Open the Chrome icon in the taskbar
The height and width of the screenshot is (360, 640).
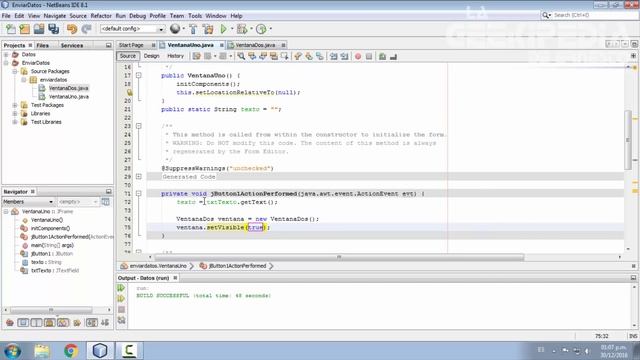coord(71,351)
